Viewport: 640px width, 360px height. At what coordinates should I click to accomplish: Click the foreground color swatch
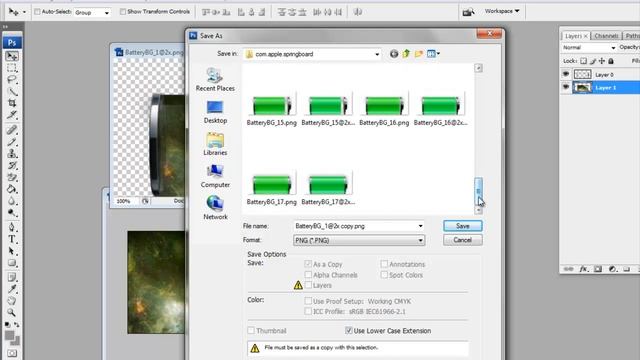click(x=9, y=336)
